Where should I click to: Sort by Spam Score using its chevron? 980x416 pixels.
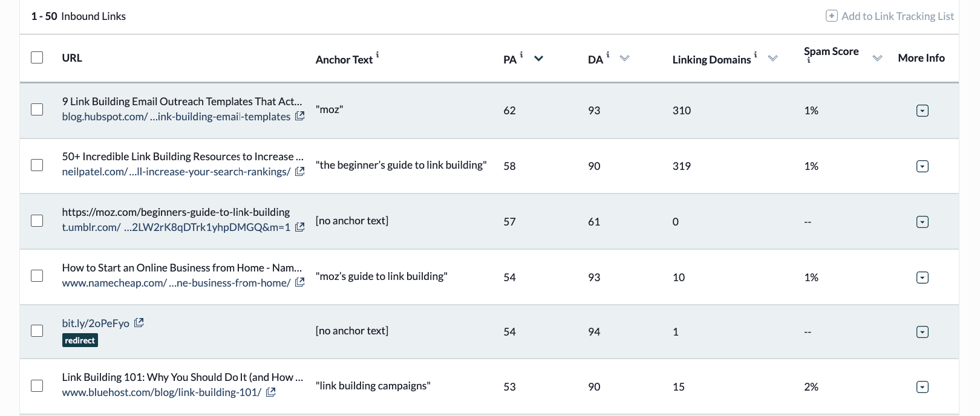877,58
